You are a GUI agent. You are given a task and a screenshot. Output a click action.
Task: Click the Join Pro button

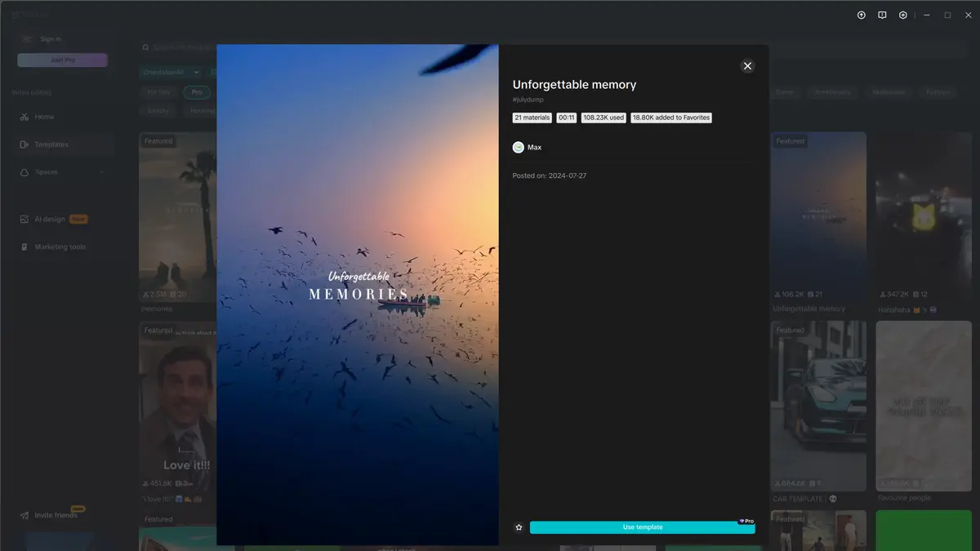63,59
